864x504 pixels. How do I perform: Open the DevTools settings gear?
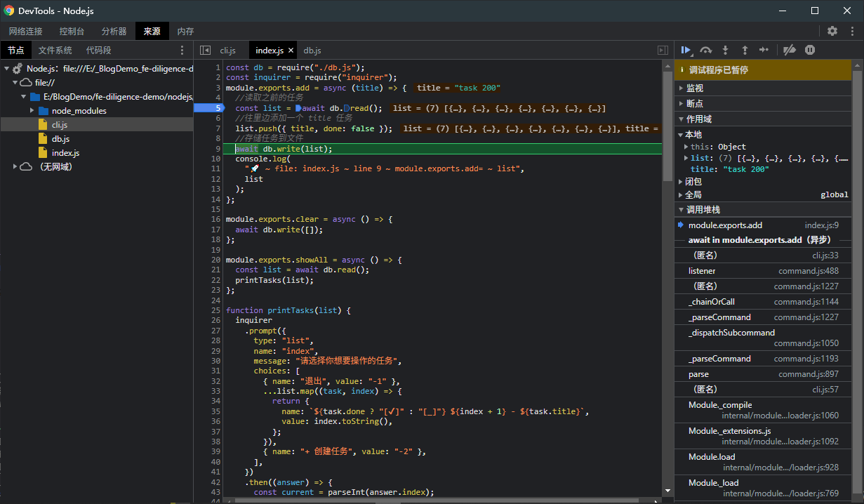click(832, 31)
